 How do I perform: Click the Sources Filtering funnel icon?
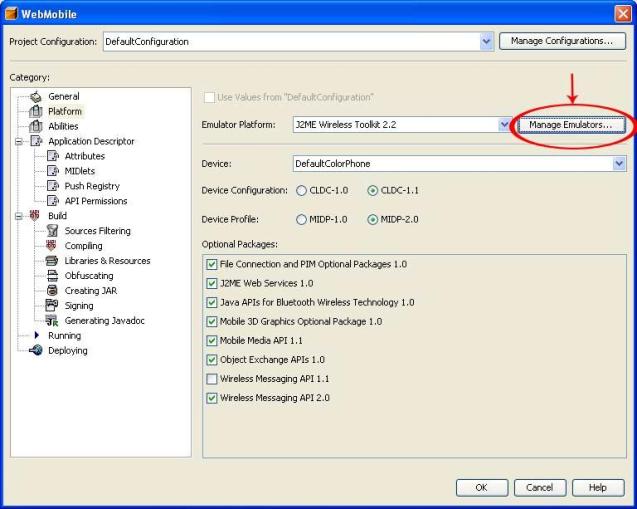[x=54, y=231]
